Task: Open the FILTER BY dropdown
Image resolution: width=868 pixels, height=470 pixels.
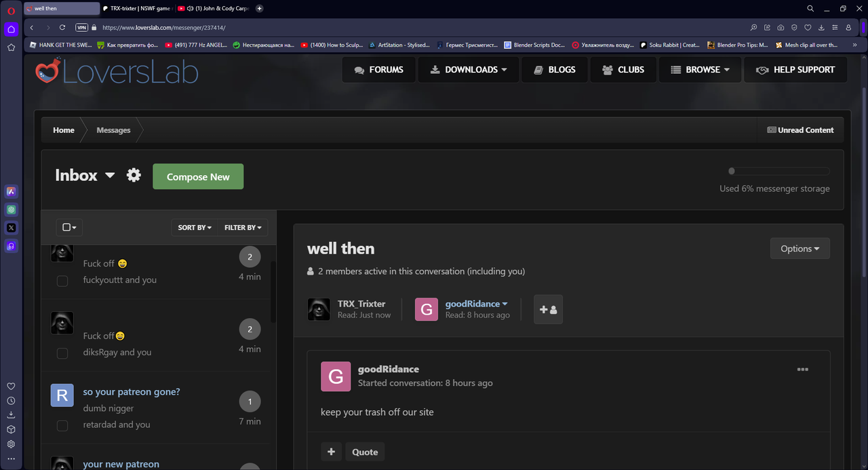Action: (243, 228)
